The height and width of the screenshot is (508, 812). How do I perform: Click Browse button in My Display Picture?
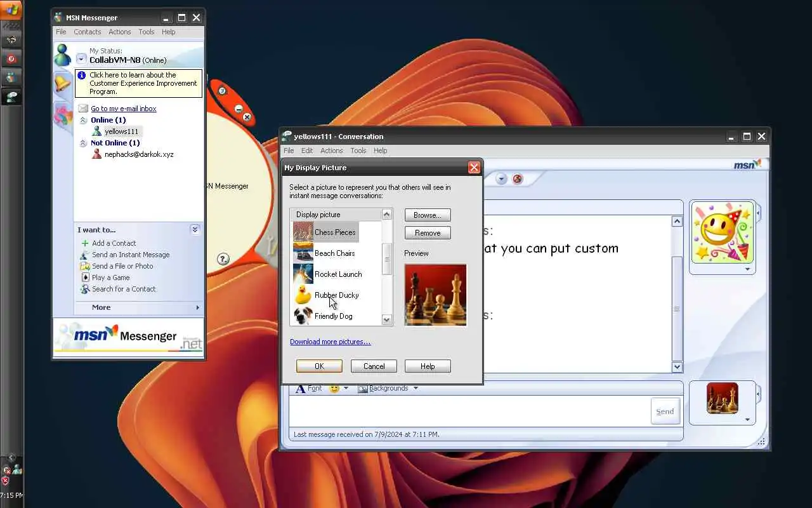(x=428, y=215)
